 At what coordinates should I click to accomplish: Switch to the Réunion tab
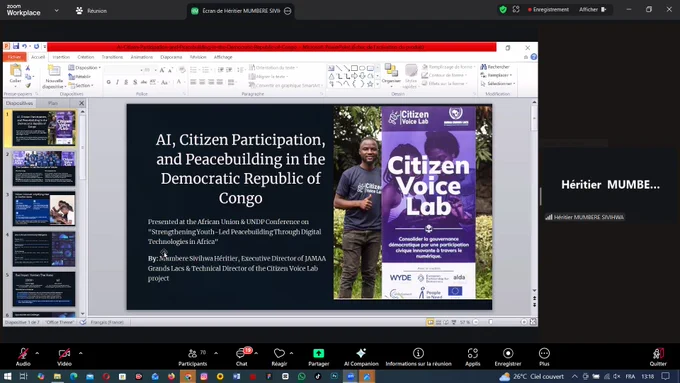click(x=92, y=10)
